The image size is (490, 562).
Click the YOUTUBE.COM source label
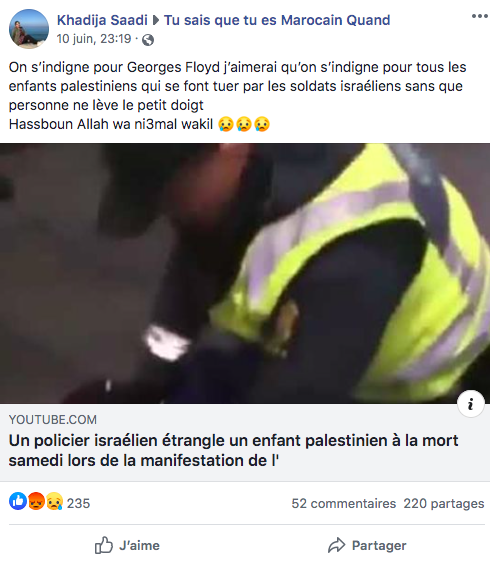click(x=53, y=420)
